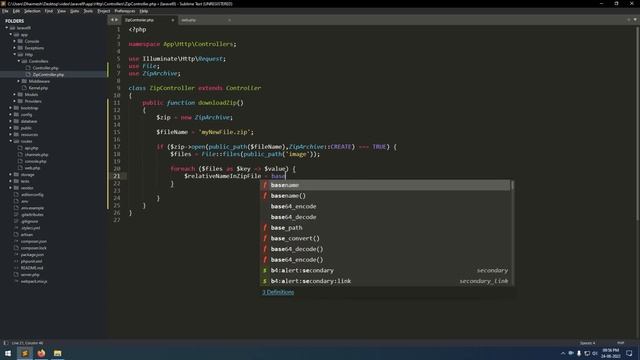640x360 pixels.
Task: Expand the resources folder
Action: (x=11, y=134)
